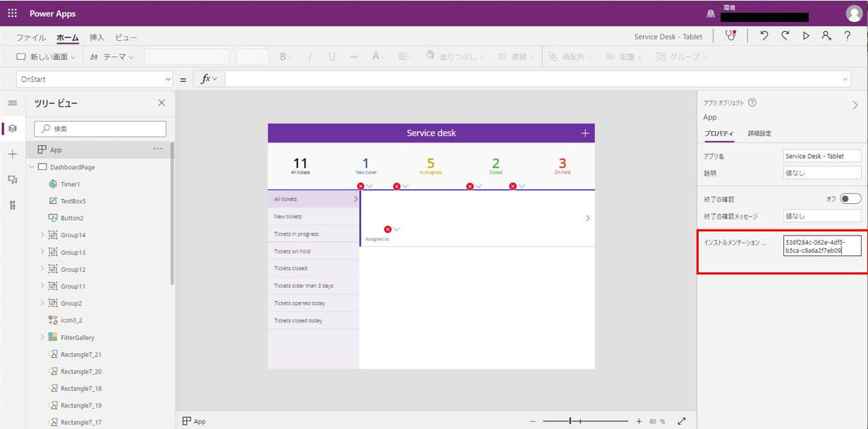Open the Insert ribbon tab
The image size is (868, 429).
97,37
